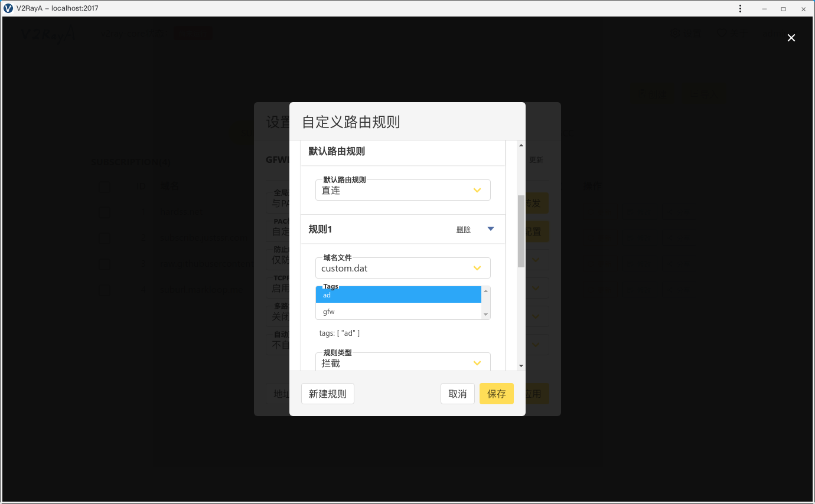This screenshot has width=815, height=504.
Task: Tick the raw.githubusercontent row checkbox in background
Action: click(x=105, y=264)
